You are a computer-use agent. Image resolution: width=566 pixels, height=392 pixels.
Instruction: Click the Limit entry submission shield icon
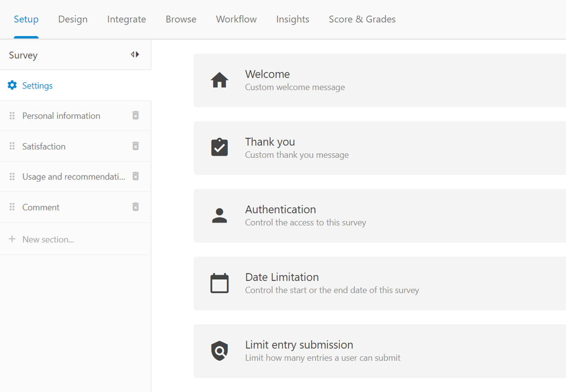click(219, 351)
